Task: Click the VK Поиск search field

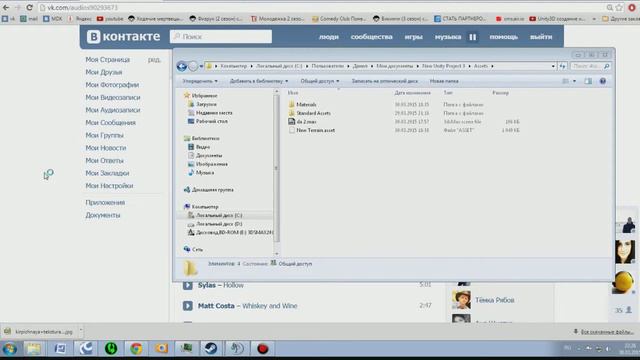Action: coord(221,37)
